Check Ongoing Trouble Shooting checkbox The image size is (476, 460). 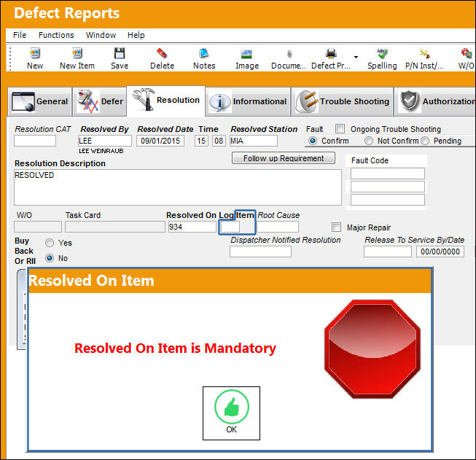tap(340, 129)
